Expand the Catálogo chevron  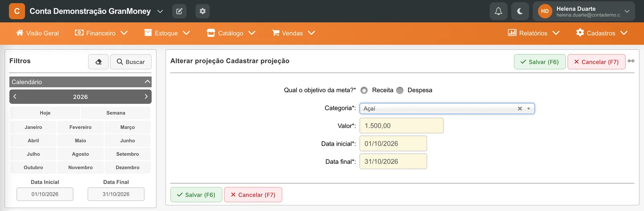click(252, 33)
